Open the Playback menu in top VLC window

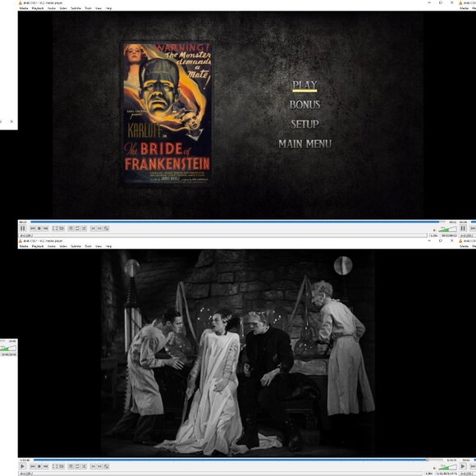38,8
